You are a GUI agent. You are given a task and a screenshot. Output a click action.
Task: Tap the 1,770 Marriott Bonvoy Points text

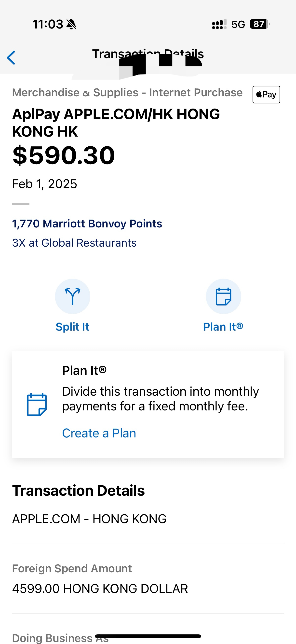tap(87, 224)
